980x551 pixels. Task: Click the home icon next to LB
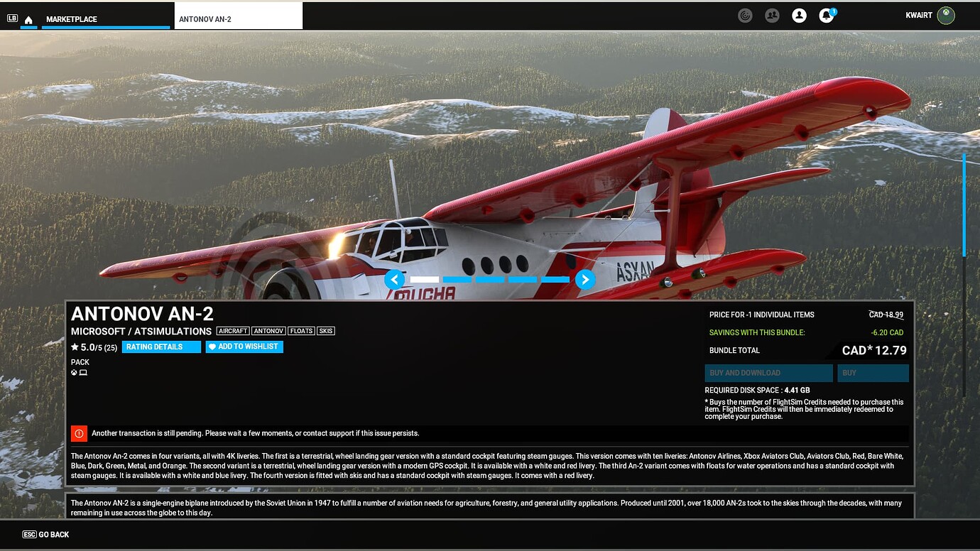pyautogui.click(x=28, y=20)
